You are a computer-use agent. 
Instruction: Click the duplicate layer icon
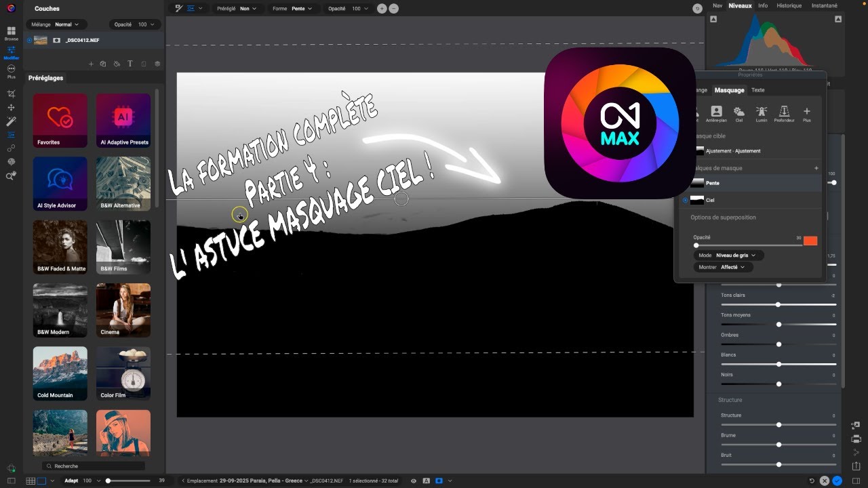point(103,64)
